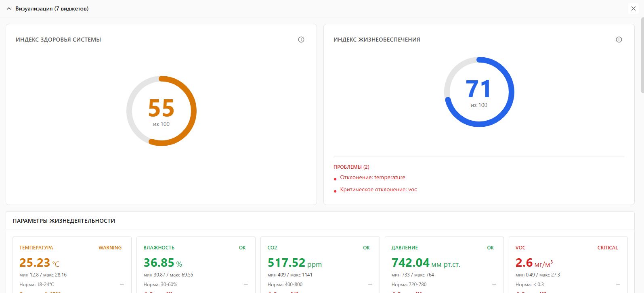Click the Параметры жизнедеятельности section header

pos(64,221)
